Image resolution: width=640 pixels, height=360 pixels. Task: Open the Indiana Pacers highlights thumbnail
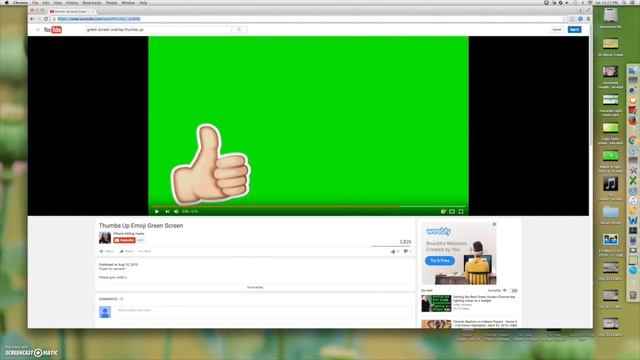pyautogui.click(x=436, y=324)
